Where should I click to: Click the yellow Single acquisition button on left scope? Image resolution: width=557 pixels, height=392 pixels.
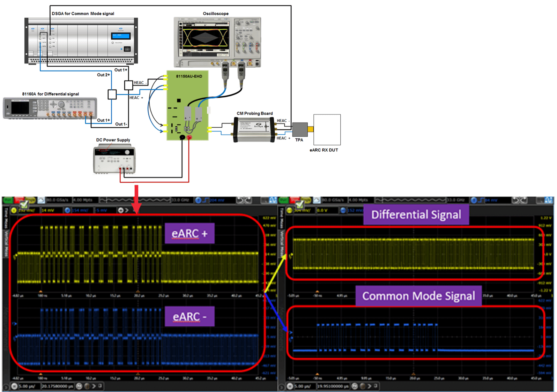[x=30, y=200]
